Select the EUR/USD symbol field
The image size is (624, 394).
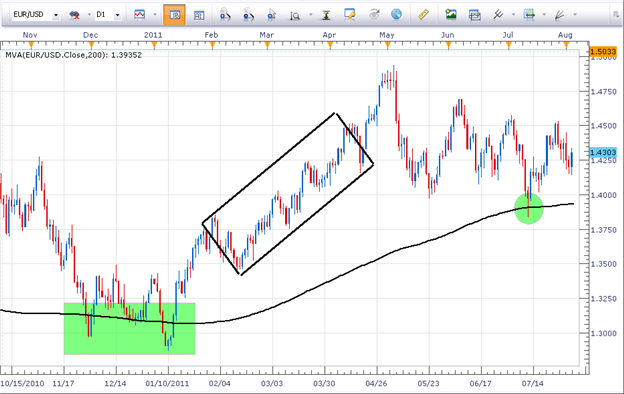click(x=31, y=15)
